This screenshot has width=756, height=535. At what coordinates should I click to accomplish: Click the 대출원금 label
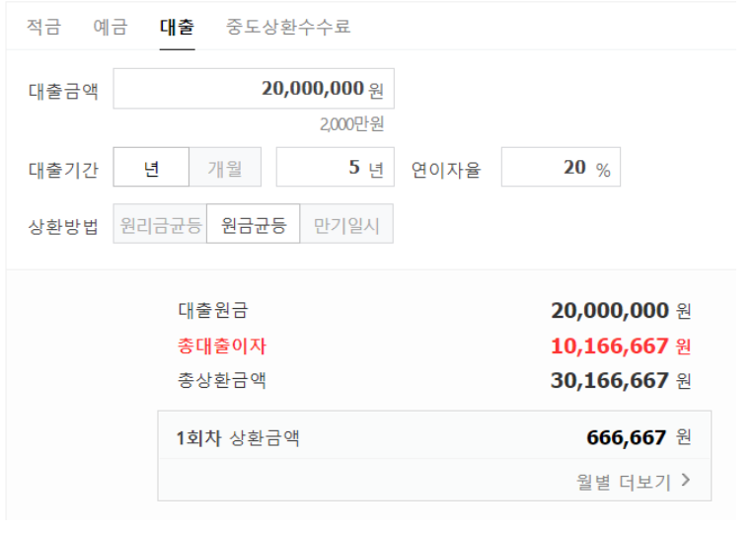pos(212,310)
